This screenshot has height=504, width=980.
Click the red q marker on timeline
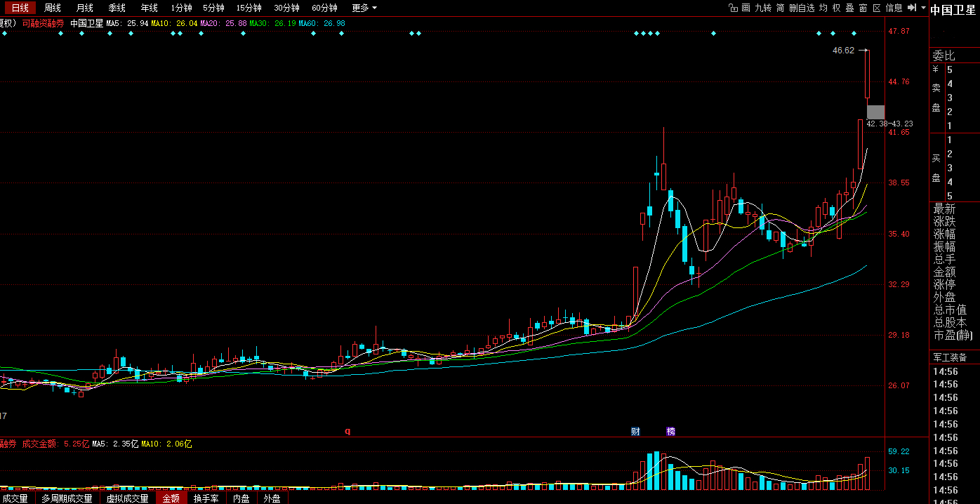(x=347, y=431)
